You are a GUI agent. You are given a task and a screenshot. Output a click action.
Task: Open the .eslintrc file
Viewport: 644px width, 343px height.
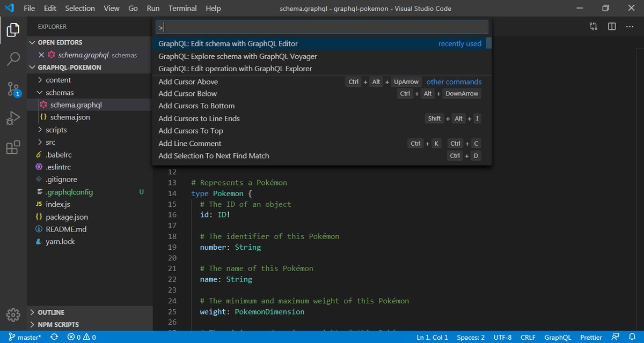90,167
